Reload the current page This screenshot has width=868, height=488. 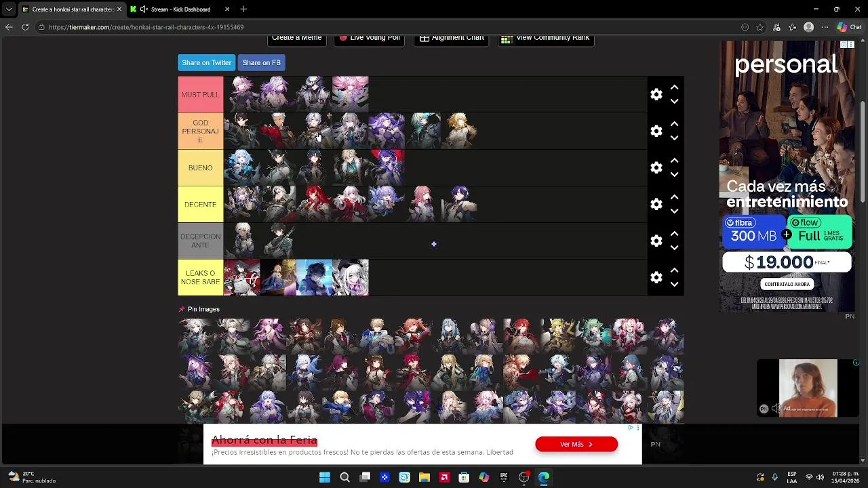(x=25, y=27)
